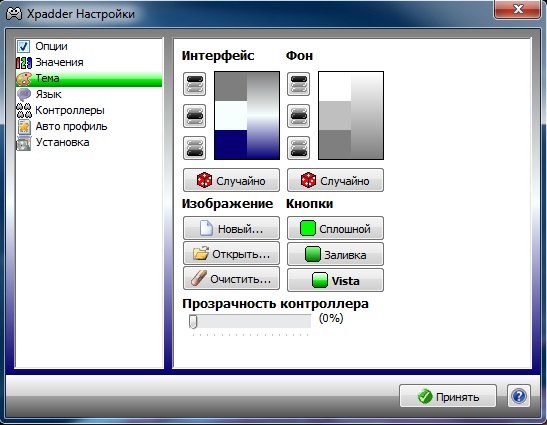
Task: Randomize the Интерфейс colors with Случайно
Action: click(x=231, y=180)
